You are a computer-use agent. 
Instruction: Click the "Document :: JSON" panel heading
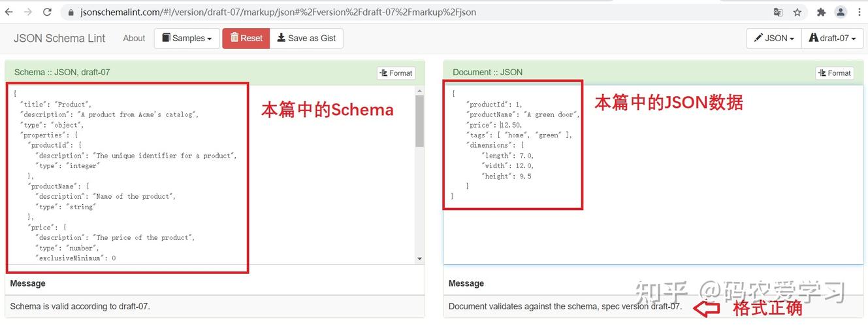click(487, 72)
